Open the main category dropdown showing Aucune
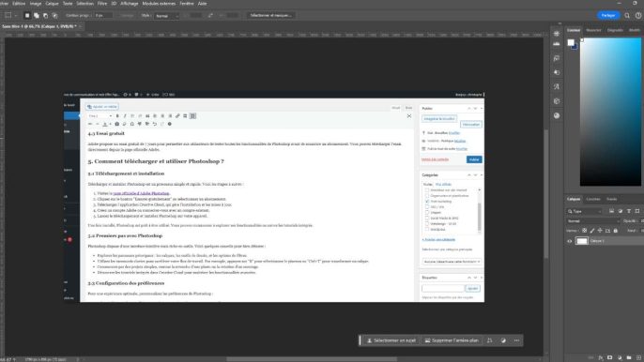Screen dimensions: 644x362 point(452,262)
